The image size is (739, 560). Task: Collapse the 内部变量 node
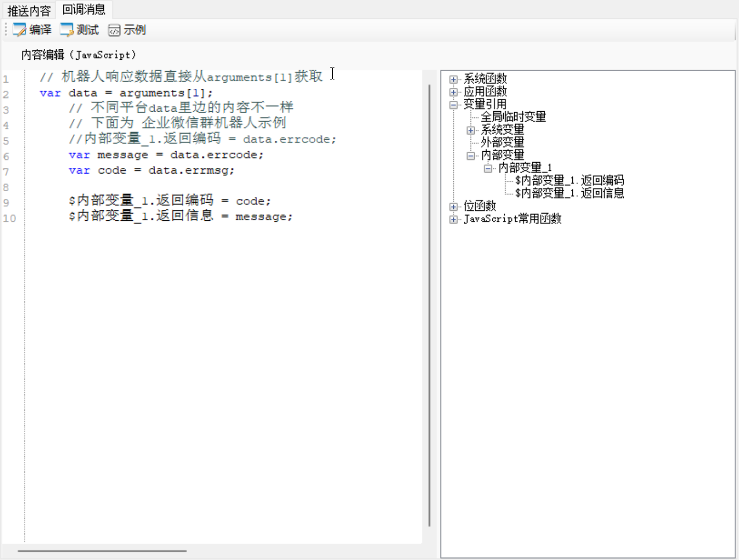click(471, 156)
